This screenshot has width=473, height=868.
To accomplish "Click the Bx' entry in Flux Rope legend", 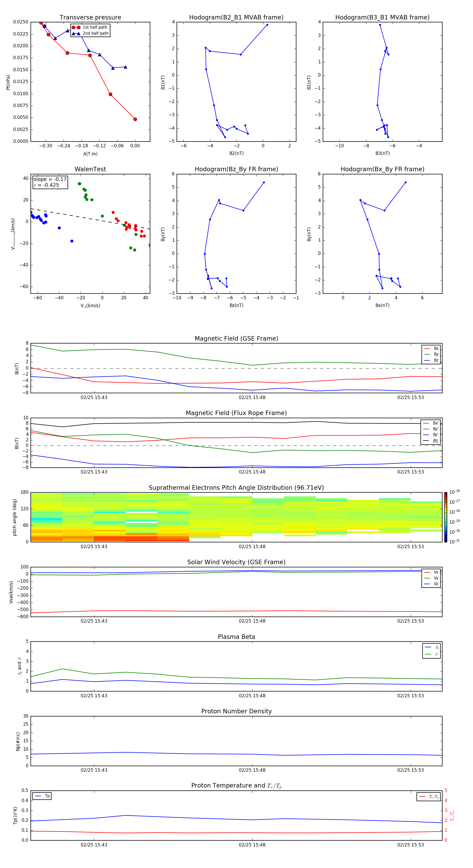I will point(431,423).
